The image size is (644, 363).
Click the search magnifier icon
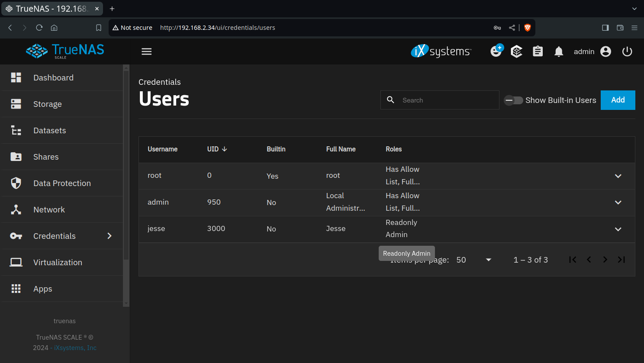coord(390,100)
